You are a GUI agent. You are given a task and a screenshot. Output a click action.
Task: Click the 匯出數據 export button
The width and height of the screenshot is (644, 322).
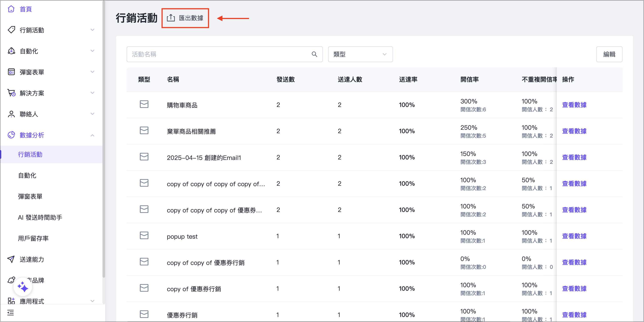pos(185,18)
